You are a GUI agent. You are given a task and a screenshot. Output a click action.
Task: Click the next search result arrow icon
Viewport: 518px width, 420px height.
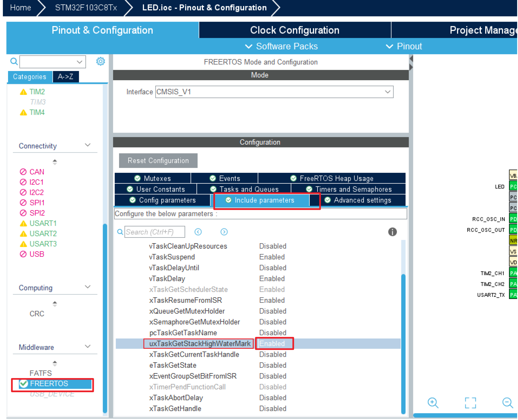pyautogui.click(x=224, y=232)
